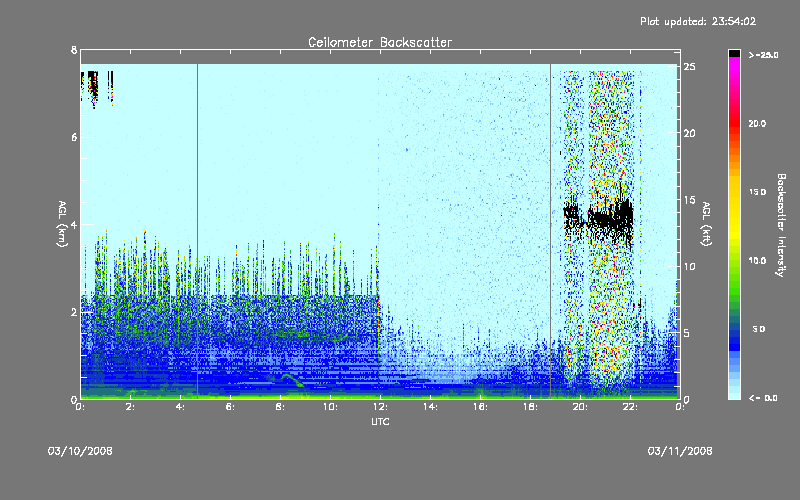Click the red band near 20.0 on colorbar
This screenshot has width=800, height=500.
tap(734, 124)
